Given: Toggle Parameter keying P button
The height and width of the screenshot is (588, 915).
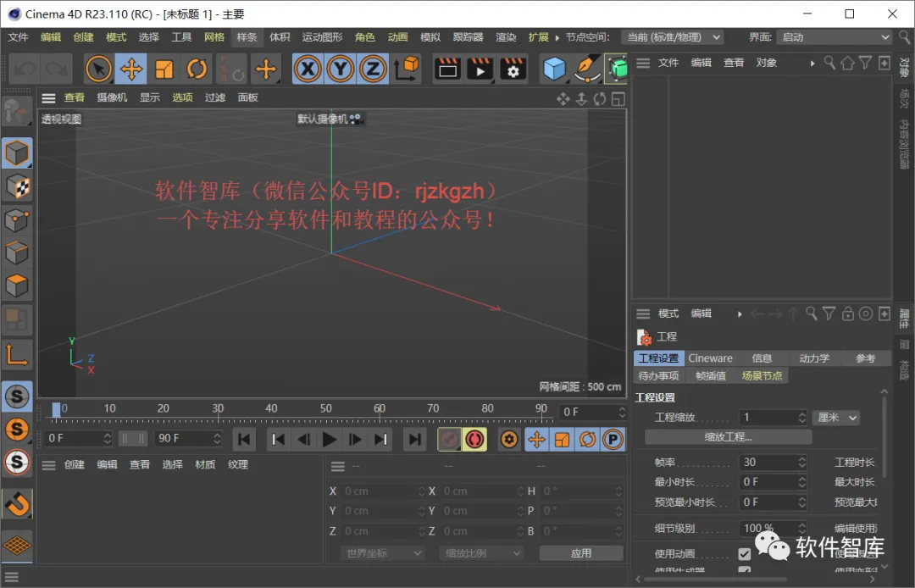Looking at the screenshot, I should pos(613,439).
